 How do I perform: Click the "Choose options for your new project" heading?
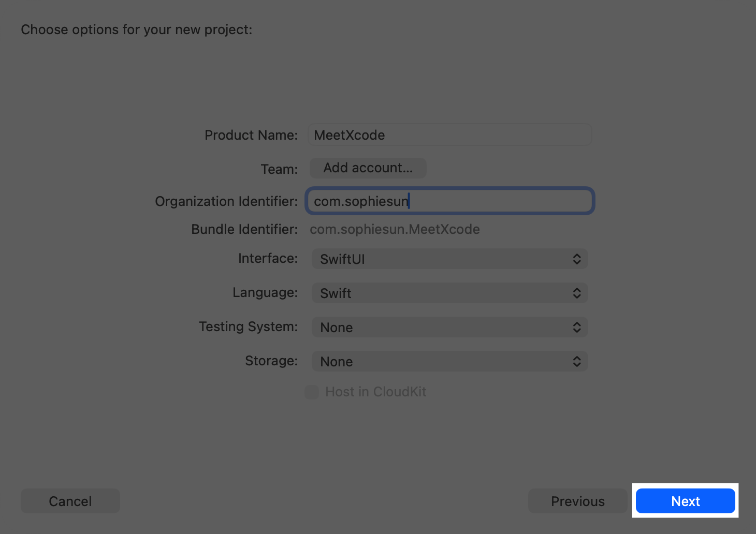[137, 29]
